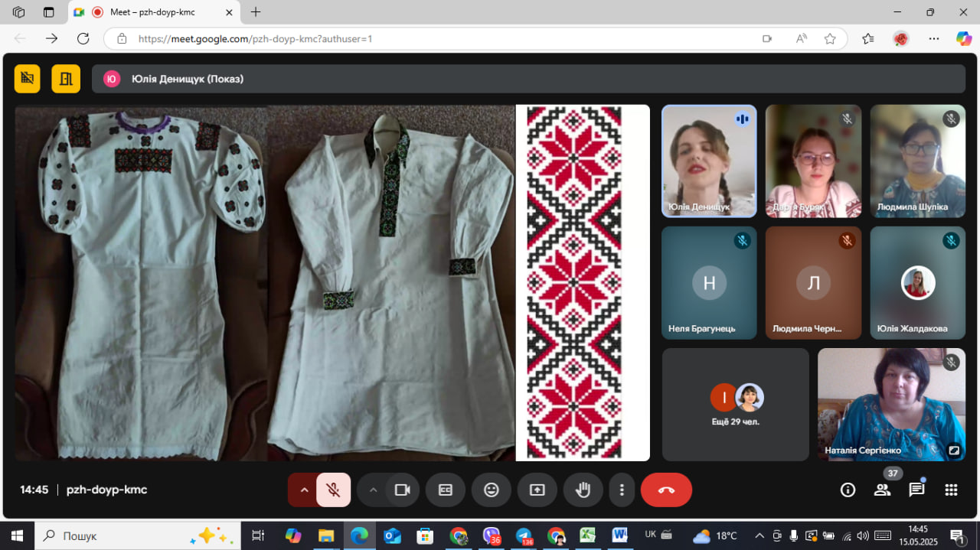The height and width of the screenshot is (550, 980).
Task: Show the participants list
Action: click(x=882, y=490)
